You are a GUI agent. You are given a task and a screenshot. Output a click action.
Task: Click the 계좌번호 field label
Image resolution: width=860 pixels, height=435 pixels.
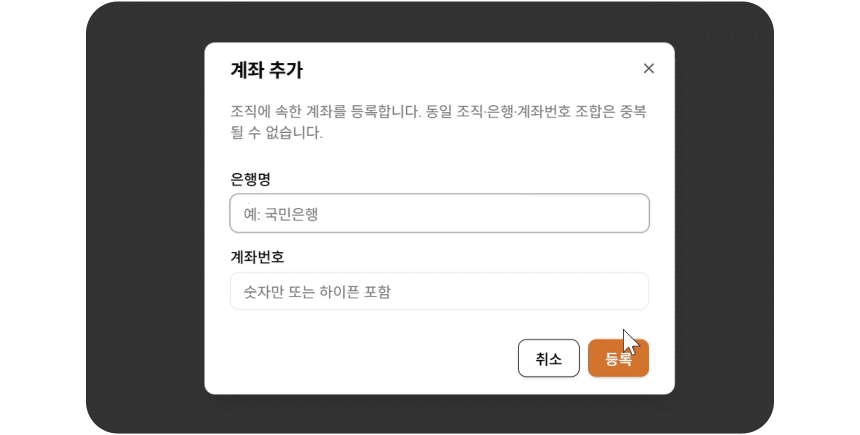257,257
